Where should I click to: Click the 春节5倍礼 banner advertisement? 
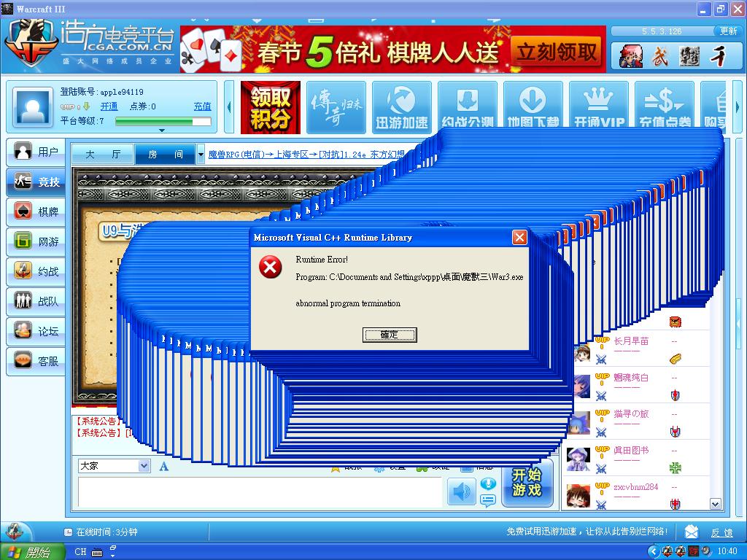pos(393,49)
